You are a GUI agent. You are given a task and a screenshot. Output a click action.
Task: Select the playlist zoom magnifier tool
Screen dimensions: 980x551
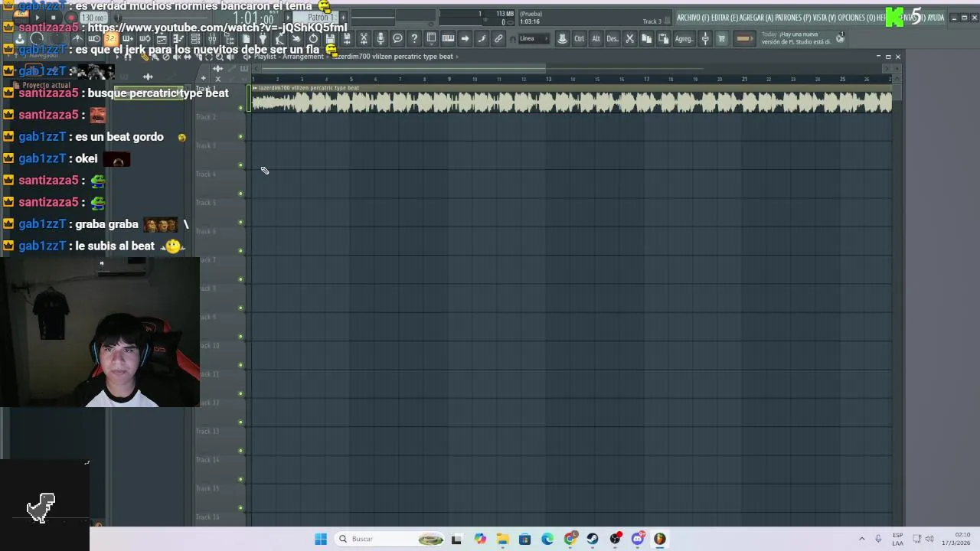219,57
